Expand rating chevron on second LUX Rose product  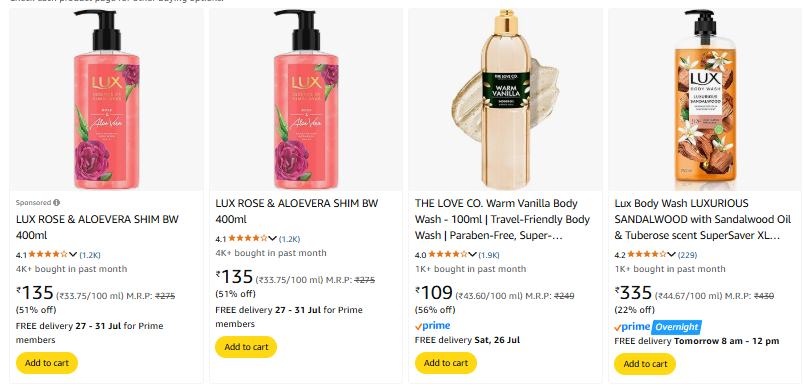(x=272, y=239)
